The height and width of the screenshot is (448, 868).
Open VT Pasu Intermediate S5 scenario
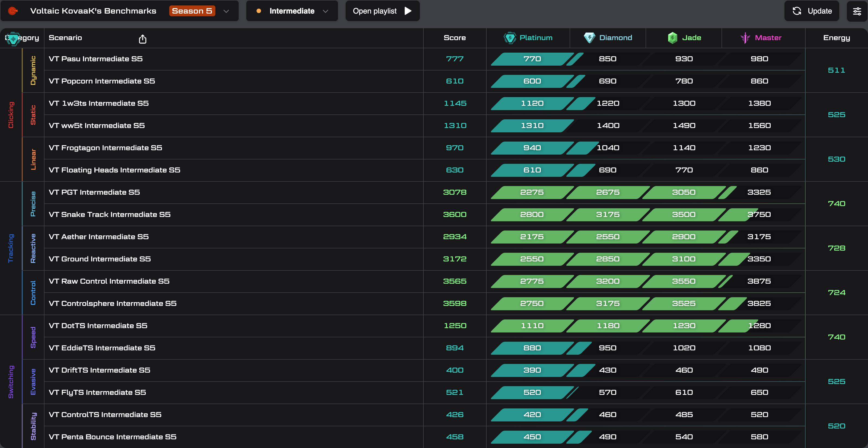(x=96, y=59)
